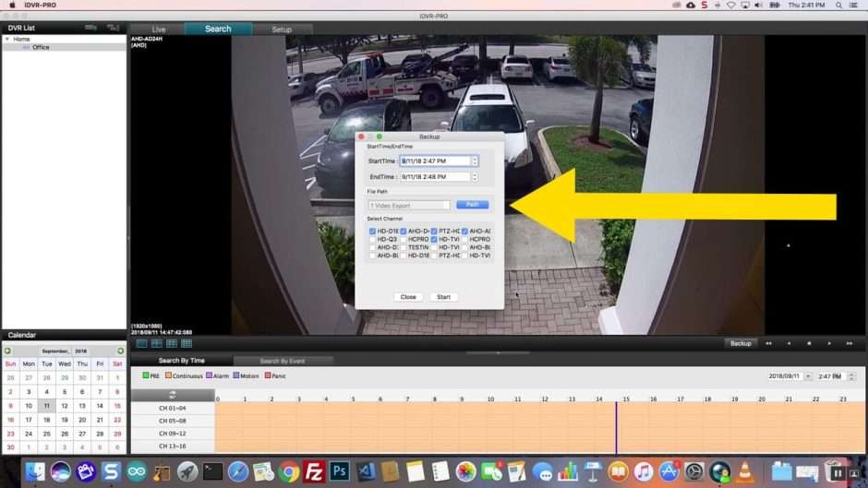Select the Search By Event tab
This screenshot has width=868, height=488.
283,362
